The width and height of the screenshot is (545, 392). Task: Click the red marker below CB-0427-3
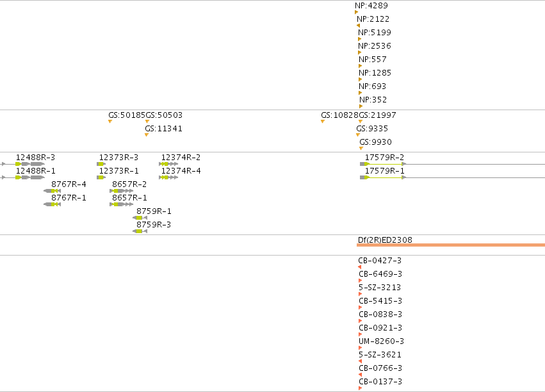[x=360, y=267]
